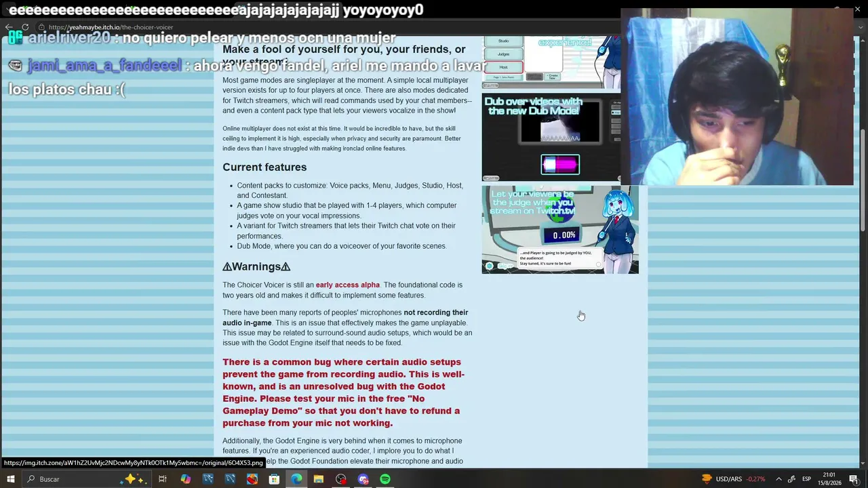Open the Windows notification center icon
Screen dimensions: 868x488
click(x=854, y=479)
